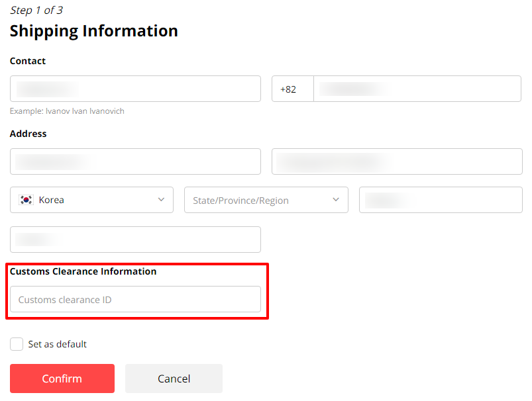The height and width of the screenshot is (401, 532).
Task: Click the "Shipping Information" title
Action: [x=94, y=31]
